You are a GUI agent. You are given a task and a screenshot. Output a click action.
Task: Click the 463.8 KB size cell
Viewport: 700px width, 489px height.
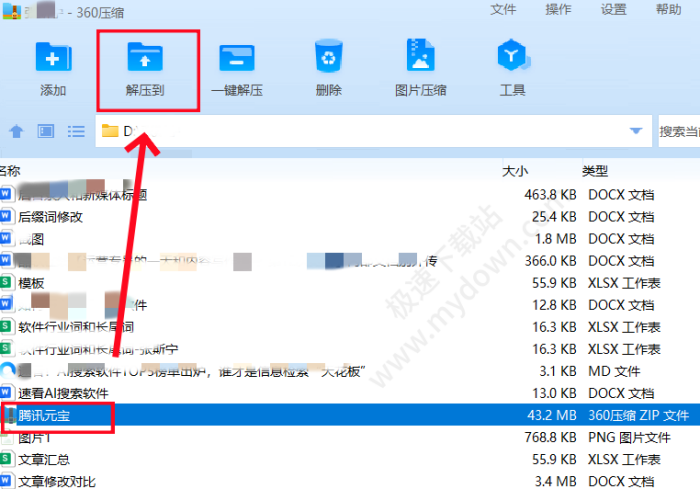click(550, 195)
